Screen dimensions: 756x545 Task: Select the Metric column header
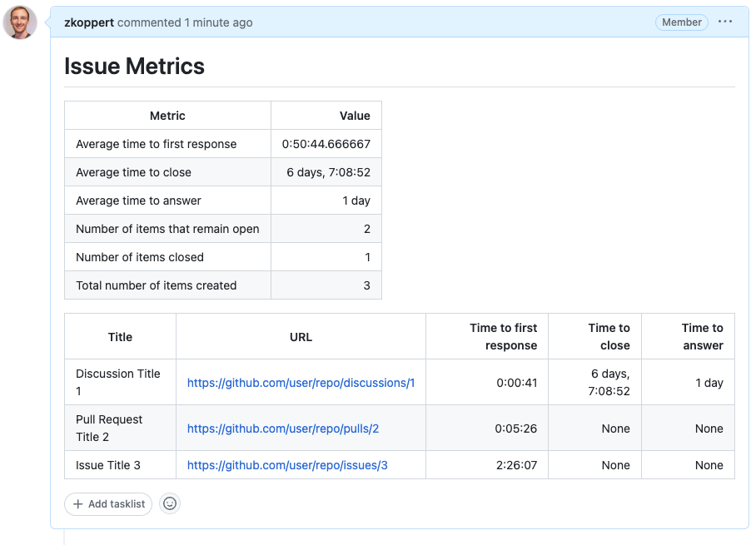pyautogui.click(x=167, y=115)
